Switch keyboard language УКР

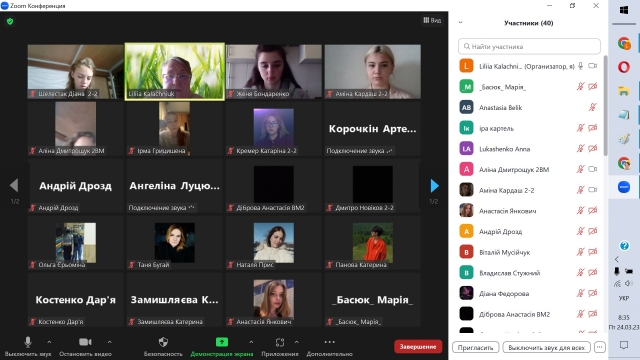point(624,298)
